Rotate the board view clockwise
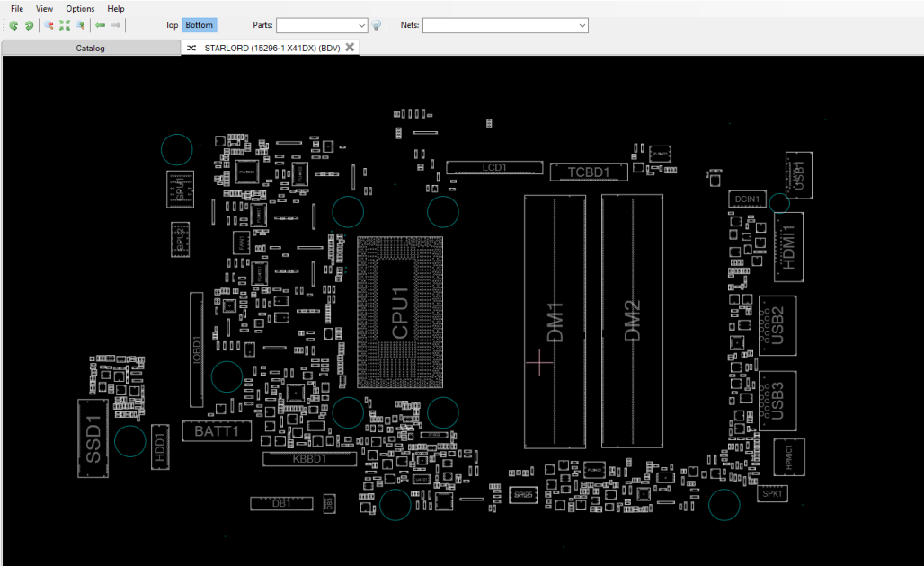This screenshot has width=924, height=566. [x=29, y=25]
